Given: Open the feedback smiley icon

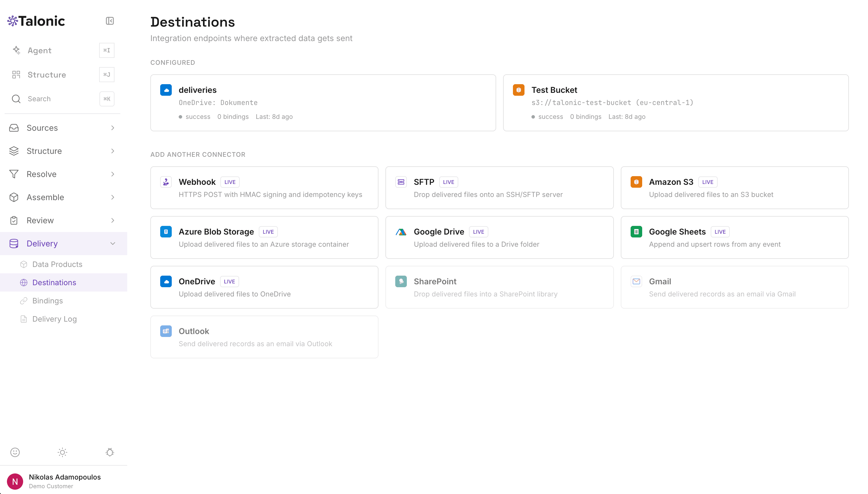Looking at the screenshot, I should click(x=15, y=452).
